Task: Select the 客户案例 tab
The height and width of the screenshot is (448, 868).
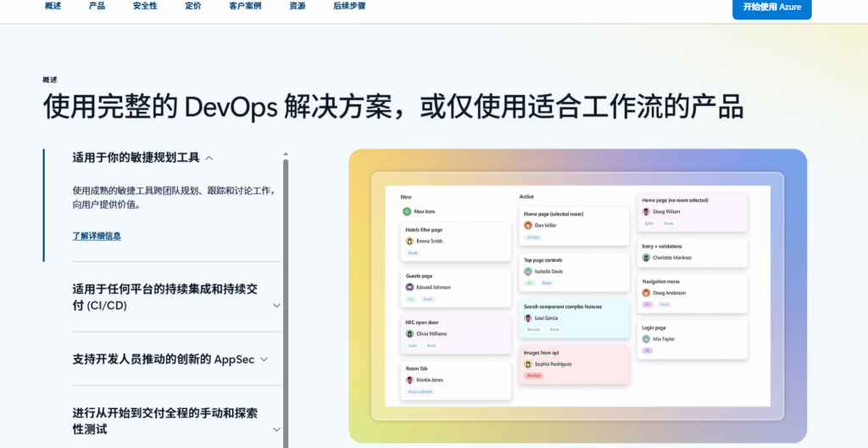Action: pos(245,6)
